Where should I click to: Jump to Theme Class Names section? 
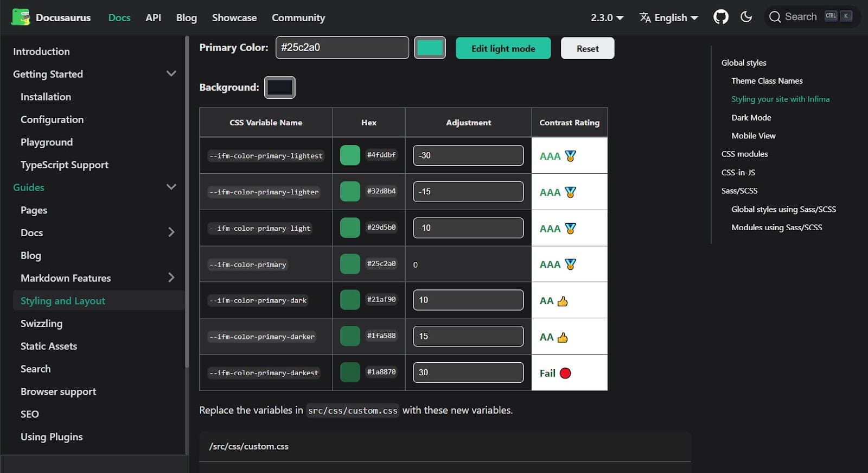pyautogui.click(x=767, y=81)
